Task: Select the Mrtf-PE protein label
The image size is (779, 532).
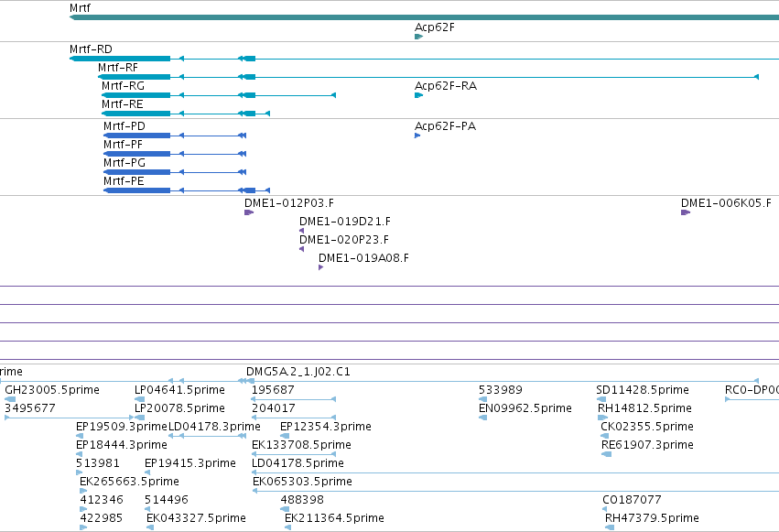Action: [x=124, y=181]
